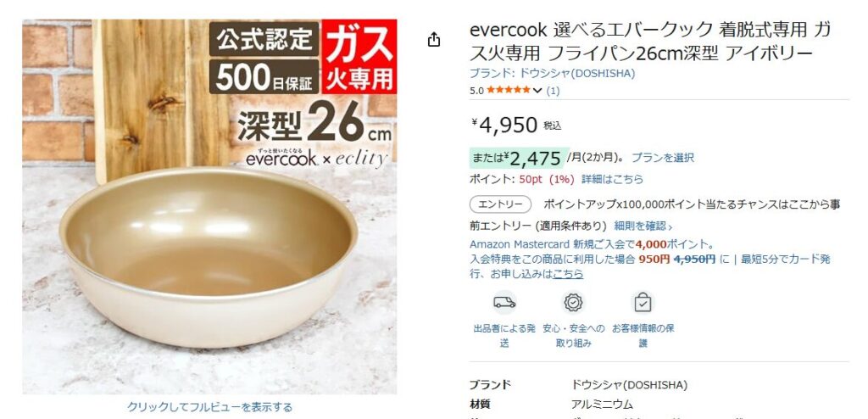The image size is (868, 419).
Task: Open the ブランド: ドウシシャ(DOSHISHA) brand link
Action: (x=553, y=73)
